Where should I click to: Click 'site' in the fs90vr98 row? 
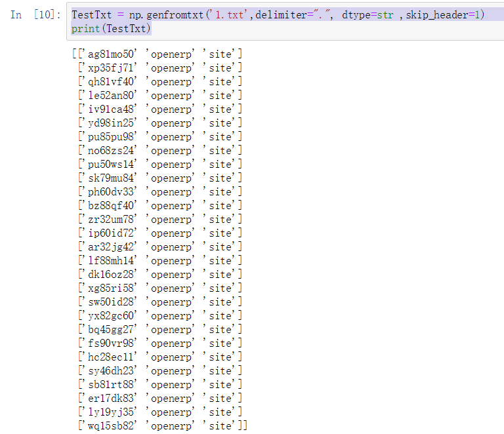click(220, 344)
